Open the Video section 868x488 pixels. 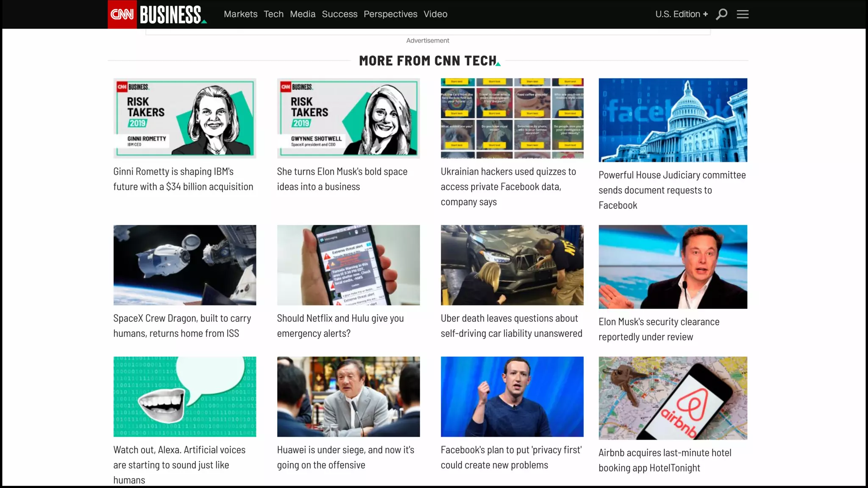click(x=435, y=14)
